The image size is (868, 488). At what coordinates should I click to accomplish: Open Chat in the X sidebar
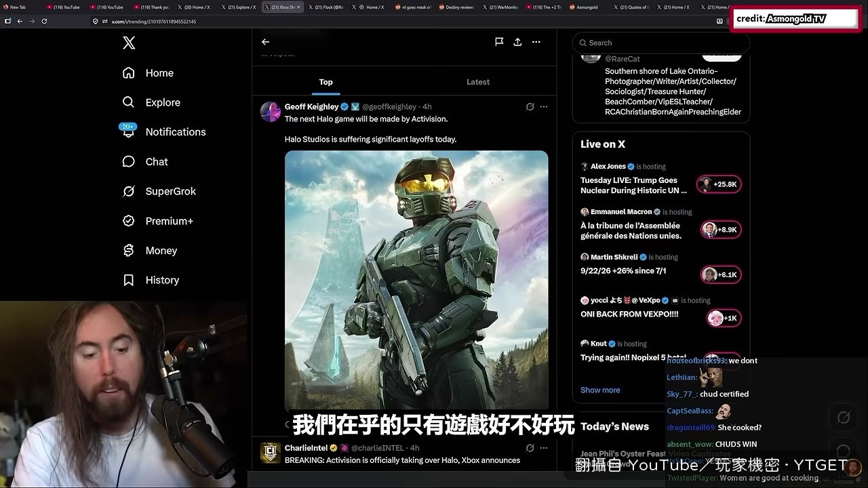click(x=145, y=161)
